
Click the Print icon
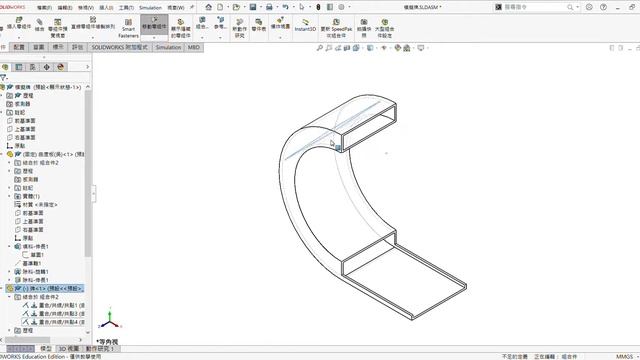269,7
